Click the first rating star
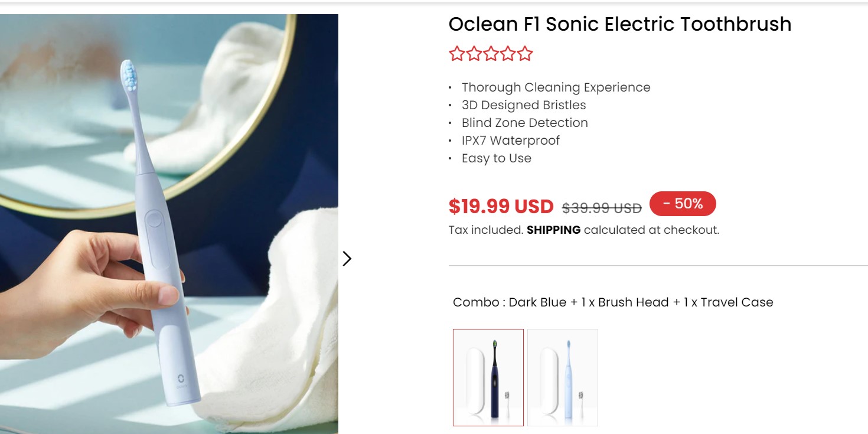The width and height of the screenshot is (868, 434). 456,53
